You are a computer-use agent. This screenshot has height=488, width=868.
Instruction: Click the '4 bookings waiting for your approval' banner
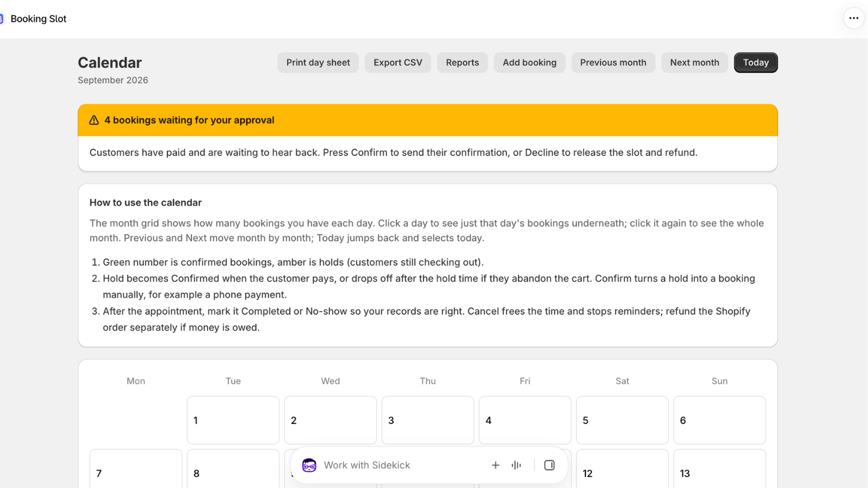(427, 120)
